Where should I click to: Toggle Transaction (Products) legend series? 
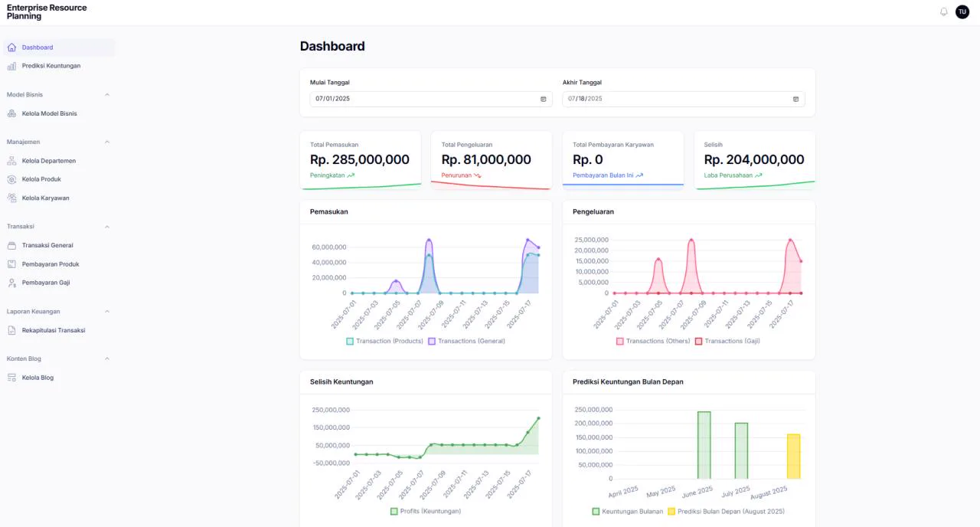coord(384,341)
